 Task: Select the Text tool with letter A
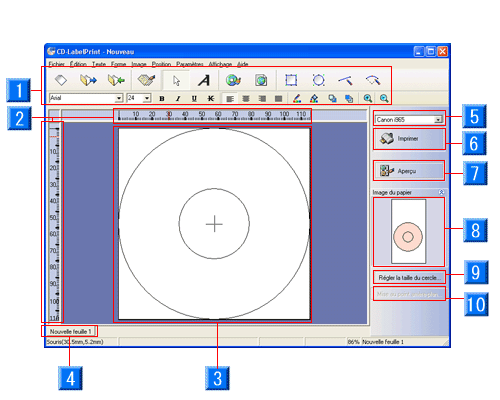coord(204,80)
